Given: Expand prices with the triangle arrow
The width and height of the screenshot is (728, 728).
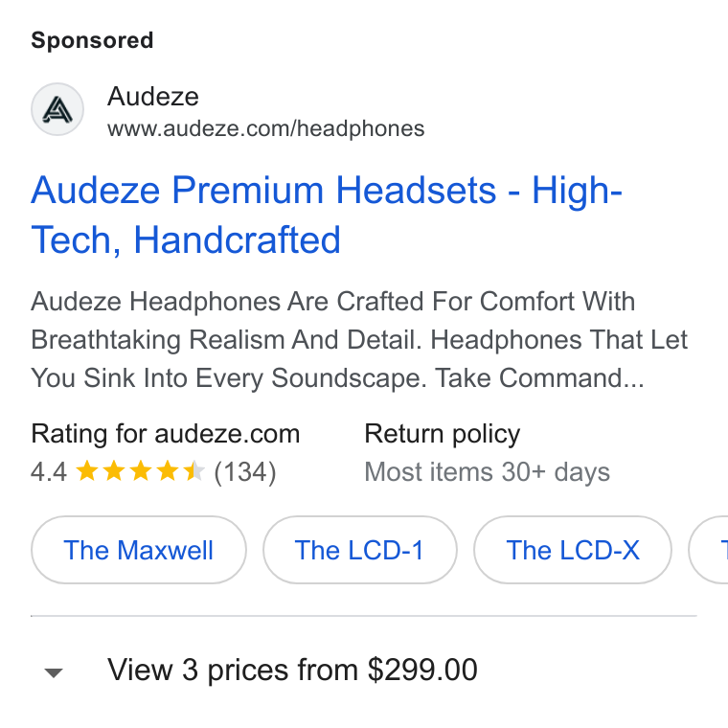Looking at the screenshot, I should [x=54, y=672].
